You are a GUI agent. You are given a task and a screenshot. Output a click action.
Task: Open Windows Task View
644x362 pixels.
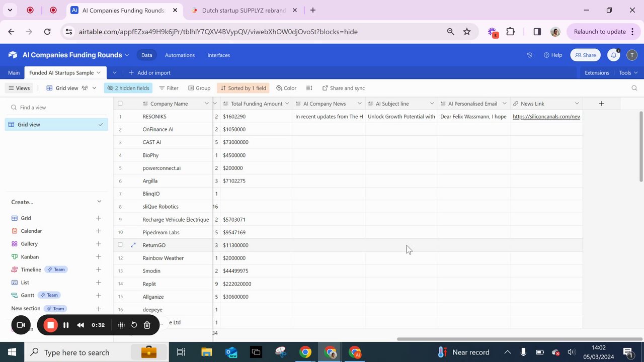pyautogui.click(x=181, y=352)
